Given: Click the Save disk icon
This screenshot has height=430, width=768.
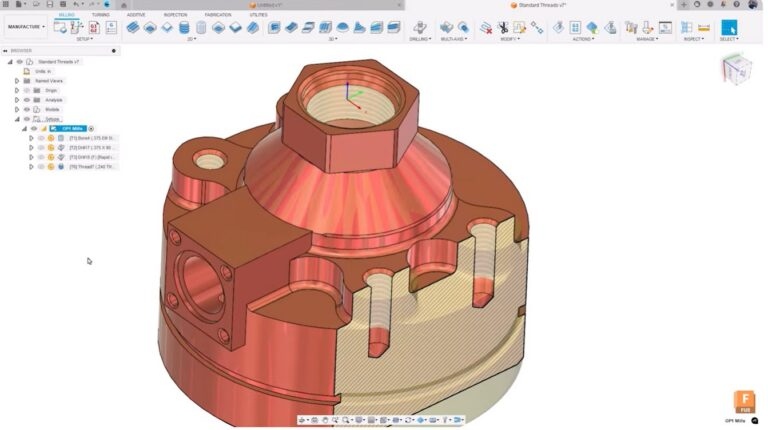Looking at the screenshot, I should [x=49, y=4].
